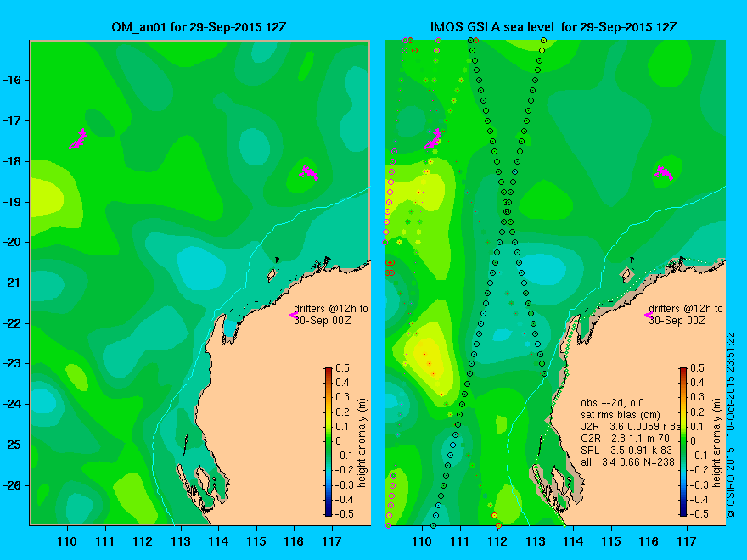Click the 115 longitude label under right map
Image resolution: width=747 pixels, height=560 pixels.
point(611,541)
